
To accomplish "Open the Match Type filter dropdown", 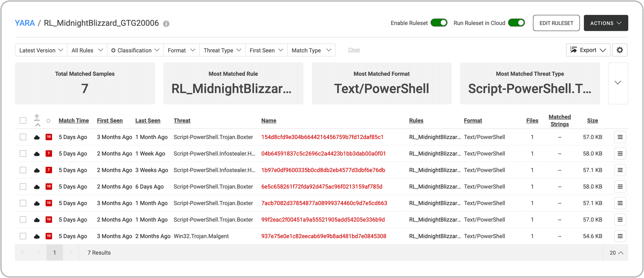I will tap(312, 50).
